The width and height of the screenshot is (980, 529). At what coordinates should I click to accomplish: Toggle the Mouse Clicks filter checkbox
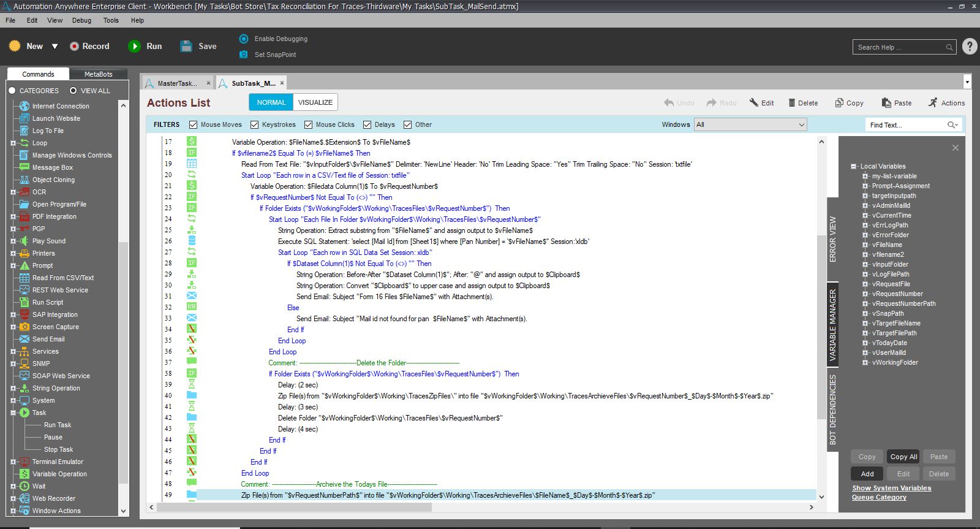click(308, 124)
